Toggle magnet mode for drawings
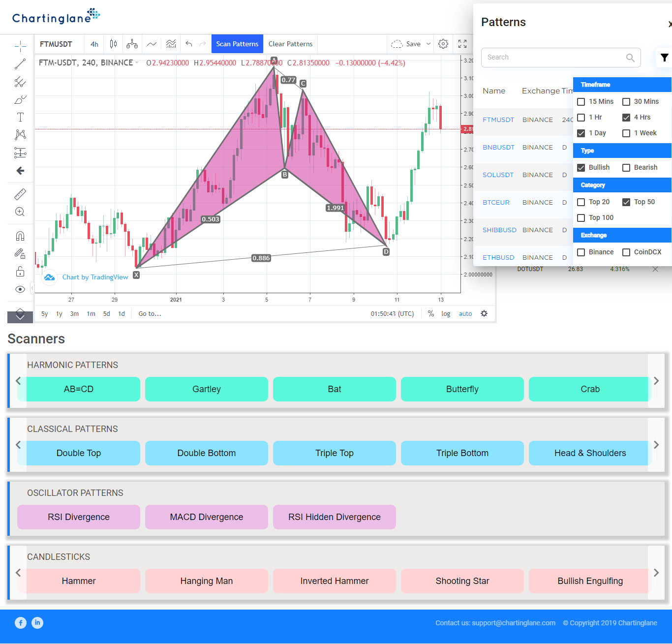This screenshot has height=644, width=672. (x=20, y=236)
